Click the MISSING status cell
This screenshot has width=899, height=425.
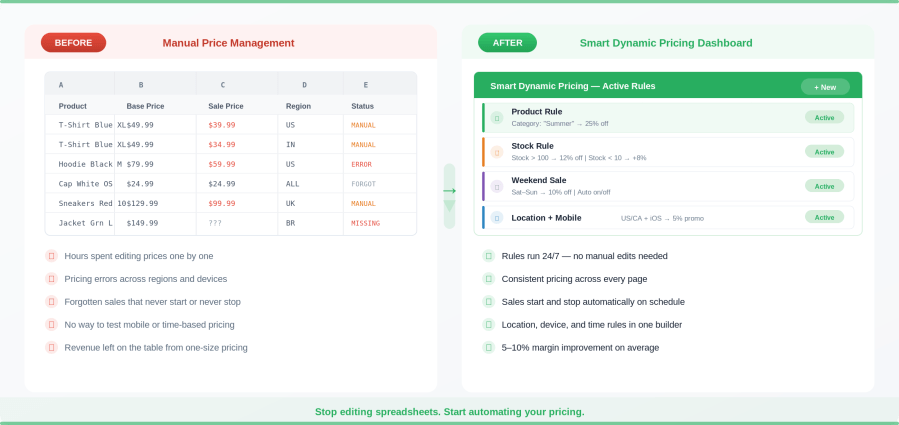click(x=366, y=223)
